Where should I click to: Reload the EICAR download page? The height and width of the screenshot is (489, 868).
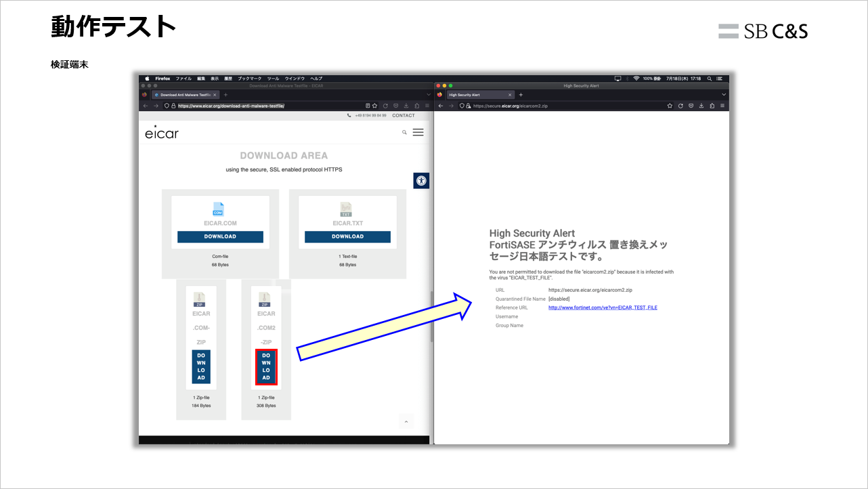point(385,106)
